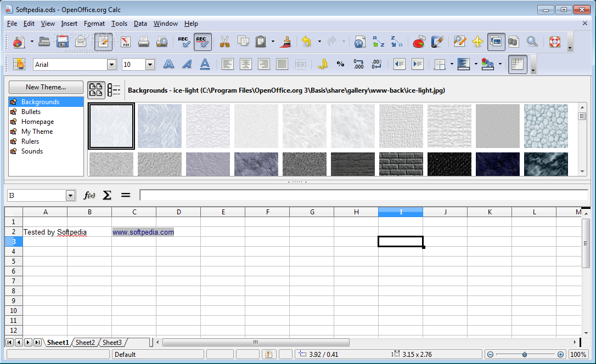
Task: Toggle Italic formatting
Action: 187,64
